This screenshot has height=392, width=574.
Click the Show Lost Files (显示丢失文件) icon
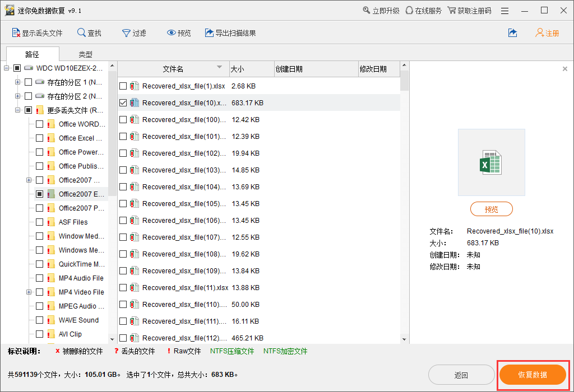16,33
